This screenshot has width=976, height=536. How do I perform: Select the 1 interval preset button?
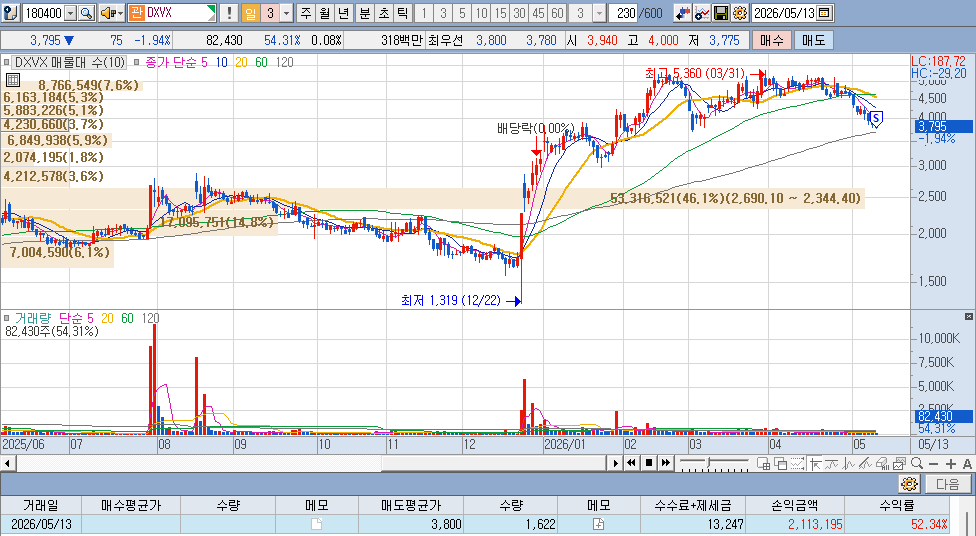point(424,12)
